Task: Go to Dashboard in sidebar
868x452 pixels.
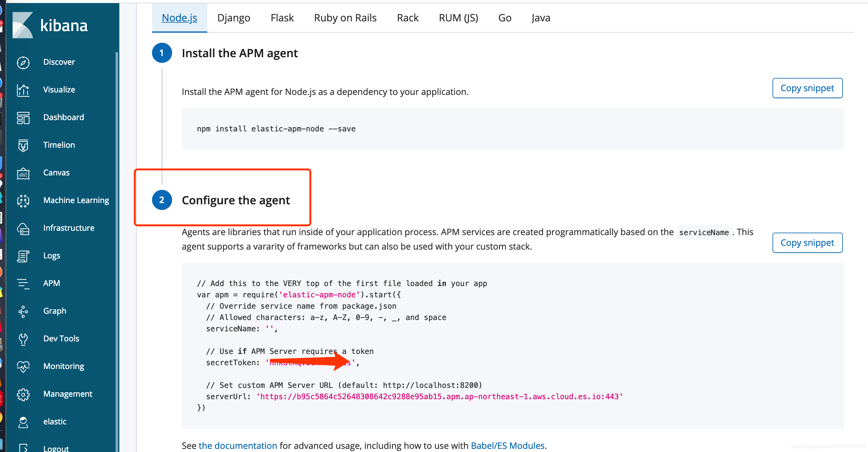Action: pyautogui.click(x=63, y=117)
